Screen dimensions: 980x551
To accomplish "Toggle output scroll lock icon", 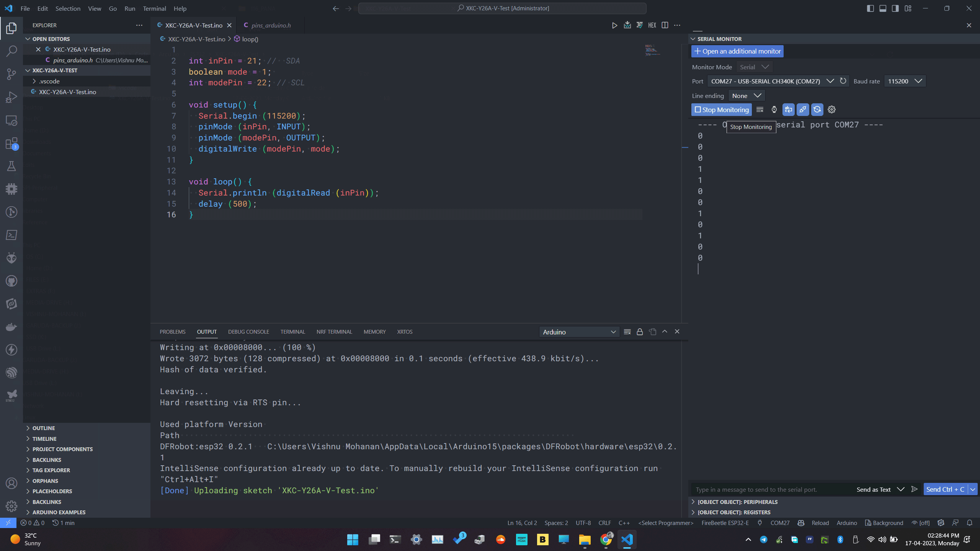I will 640,332.
